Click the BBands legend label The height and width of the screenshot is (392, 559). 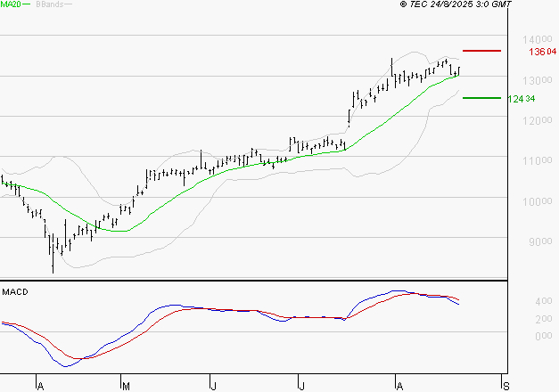tap(50, 4)
